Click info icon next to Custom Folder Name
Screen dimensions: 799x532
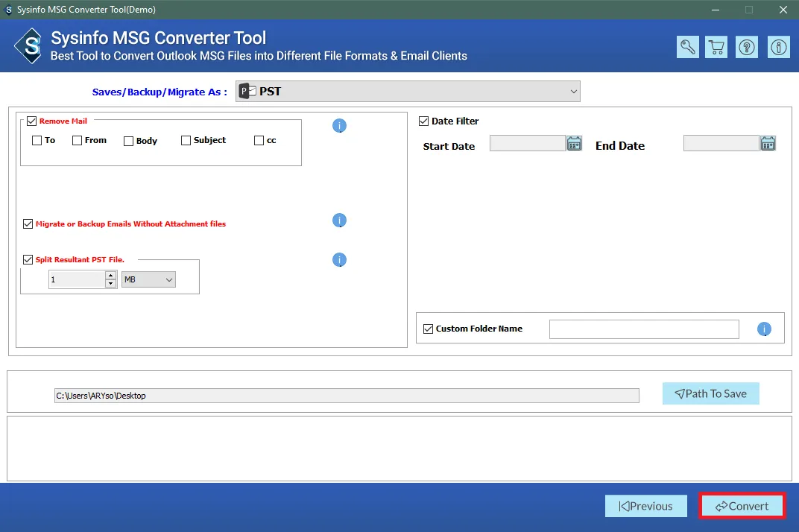tap(764, 329)
